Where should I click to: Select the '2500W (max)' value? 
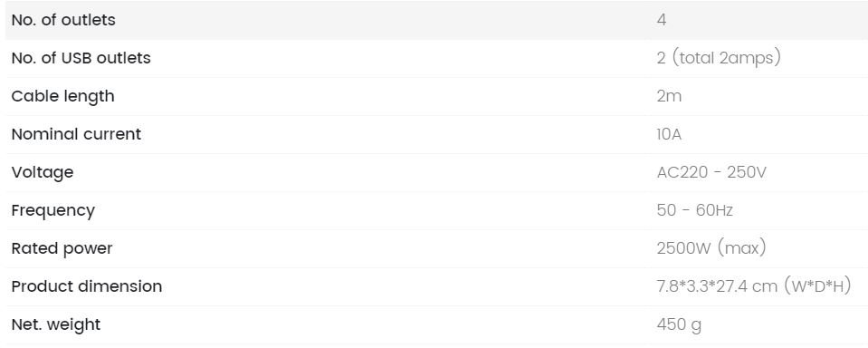(711, 248)
